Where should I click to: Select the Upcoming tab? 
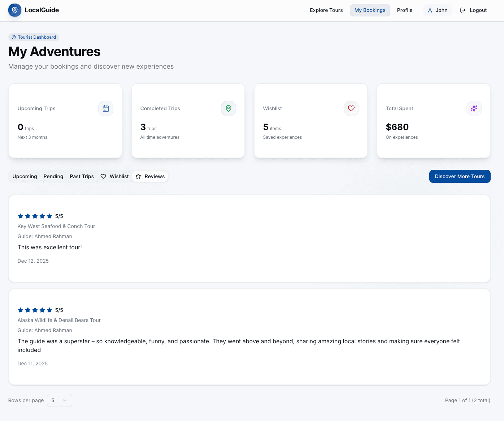[25, 176]
